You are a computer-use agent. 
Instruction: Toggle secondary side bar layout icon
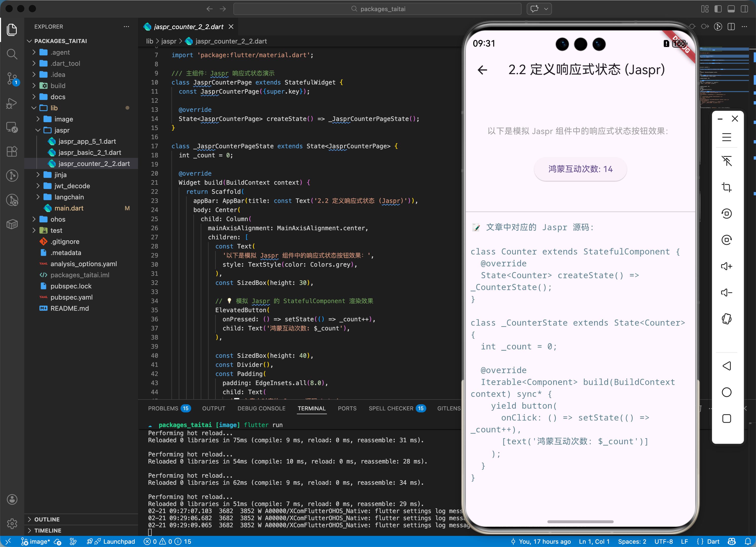[744, 9]
